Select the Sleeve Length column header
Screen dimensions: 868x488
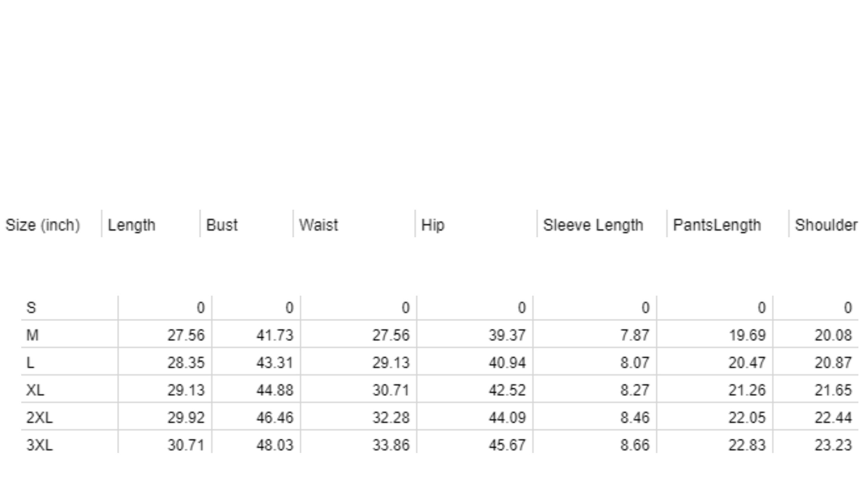(x=593, y=225)
